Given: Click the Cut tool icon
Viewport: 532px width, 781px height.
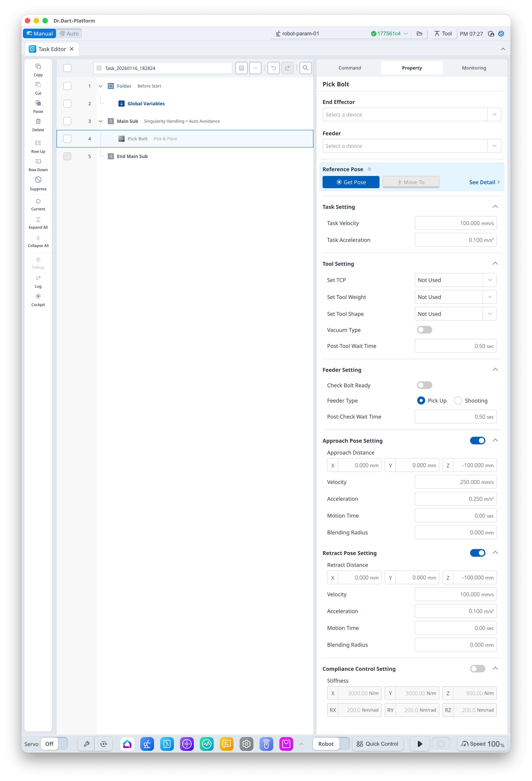Looking at the screenshot, I should pyautogui.click(x=38, y=85).
